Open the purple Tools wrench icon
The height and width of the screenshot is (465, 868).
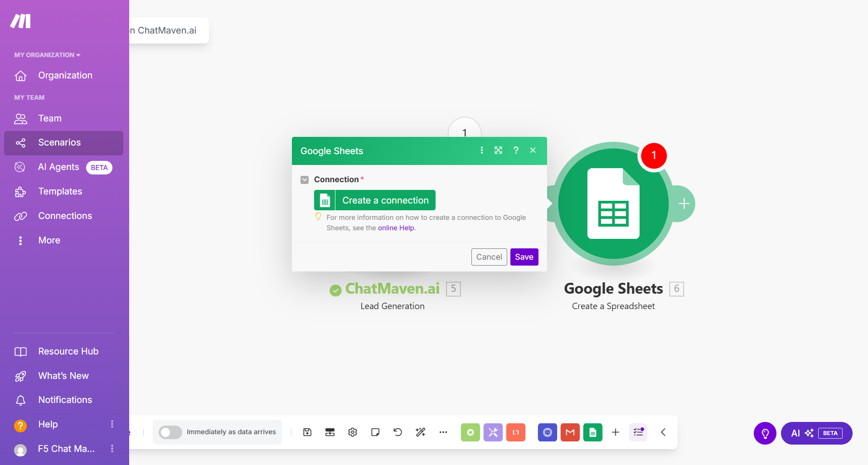coord(493,432)
